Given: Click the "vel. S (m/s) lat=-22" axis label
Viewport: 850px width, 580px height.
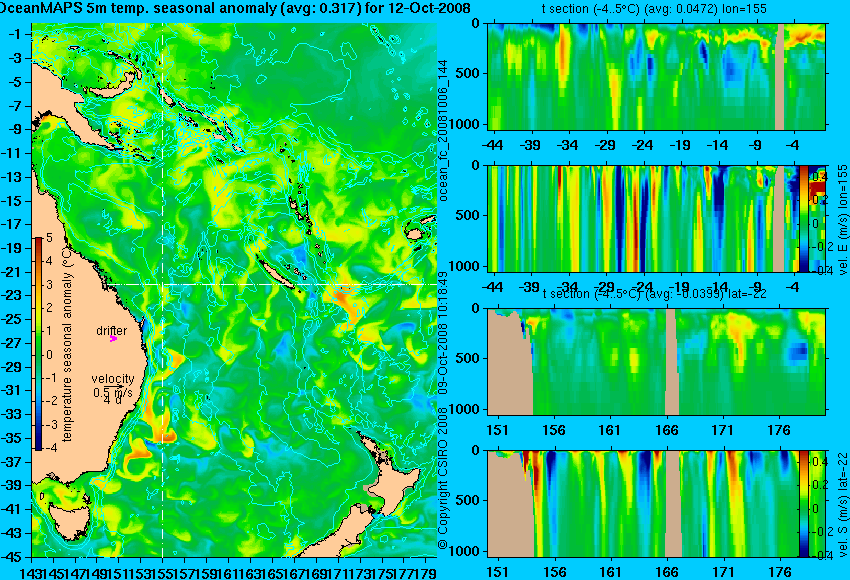Looking at the screenshot, I should tap(842, 505).
